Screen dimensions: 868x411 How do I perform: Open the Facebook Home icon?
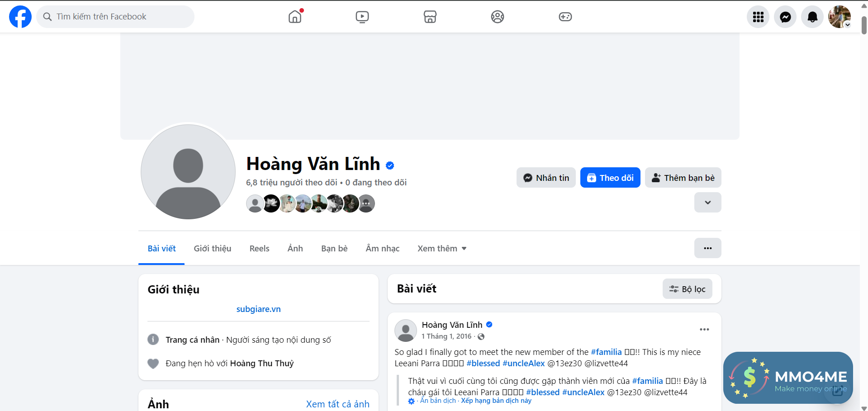pyautogui.click(x=295, y=17)
